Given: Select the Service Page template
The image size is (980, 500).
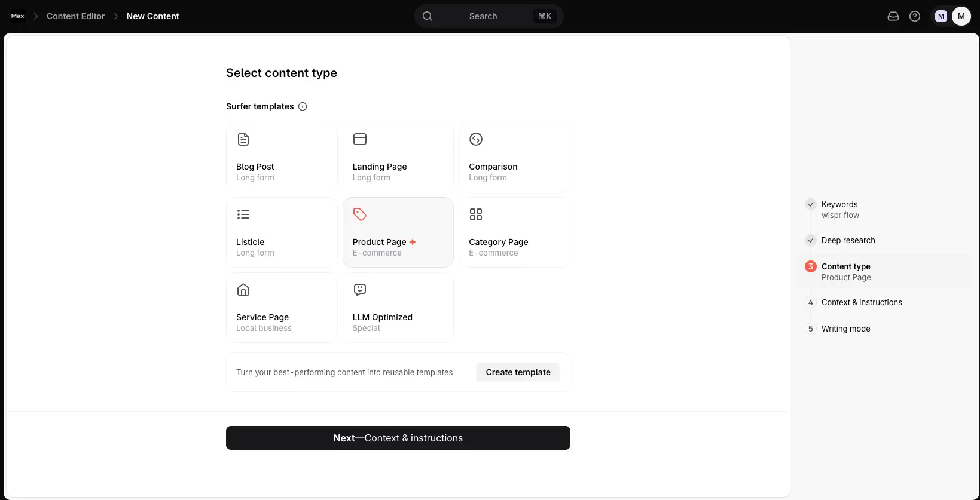Looking at the screenshot, I should 282,308.
